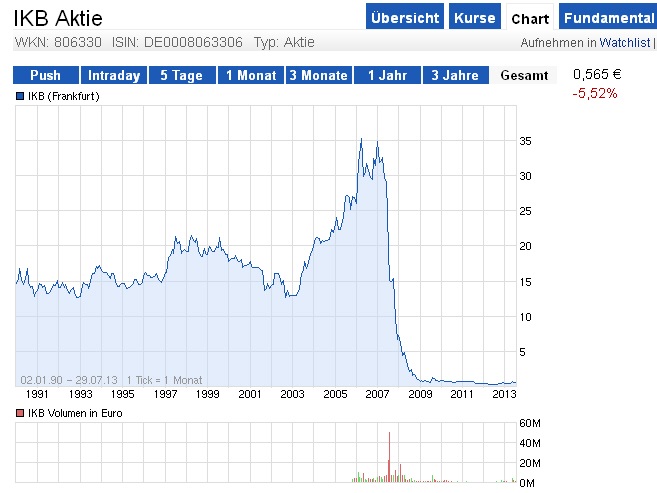Image resolution: width=657 pixels, height=493 pixels.
Task: Open the Fundamental tab
Action: (x=608, y=17)
